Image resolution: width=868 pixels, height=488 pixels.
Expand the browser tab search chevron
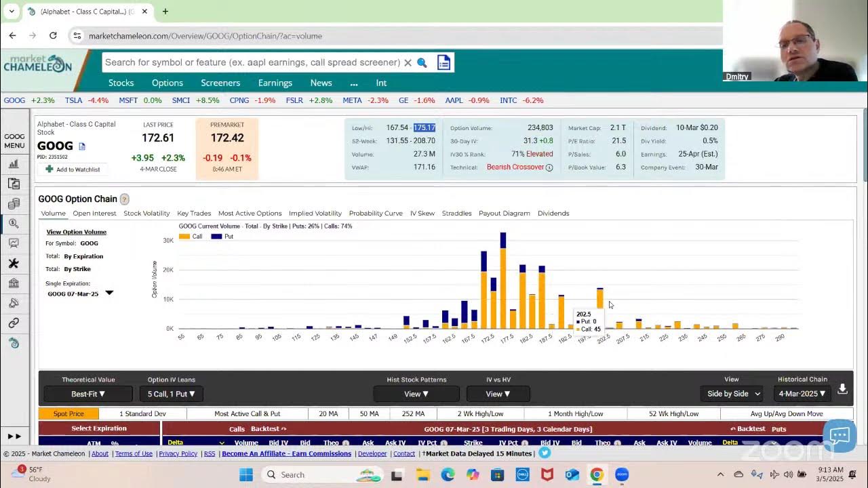12,12
